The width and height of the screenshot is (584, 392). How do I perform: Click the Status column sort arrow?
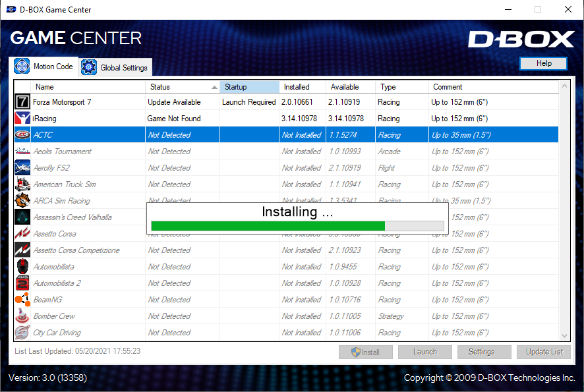tap(214, 87)
